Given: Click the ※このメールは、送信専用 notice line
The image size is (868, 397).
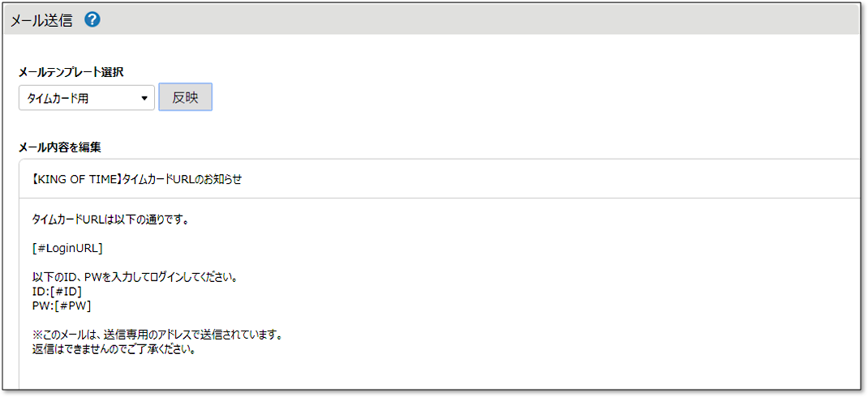Looking at the screenshot, I should click(157, 335).
